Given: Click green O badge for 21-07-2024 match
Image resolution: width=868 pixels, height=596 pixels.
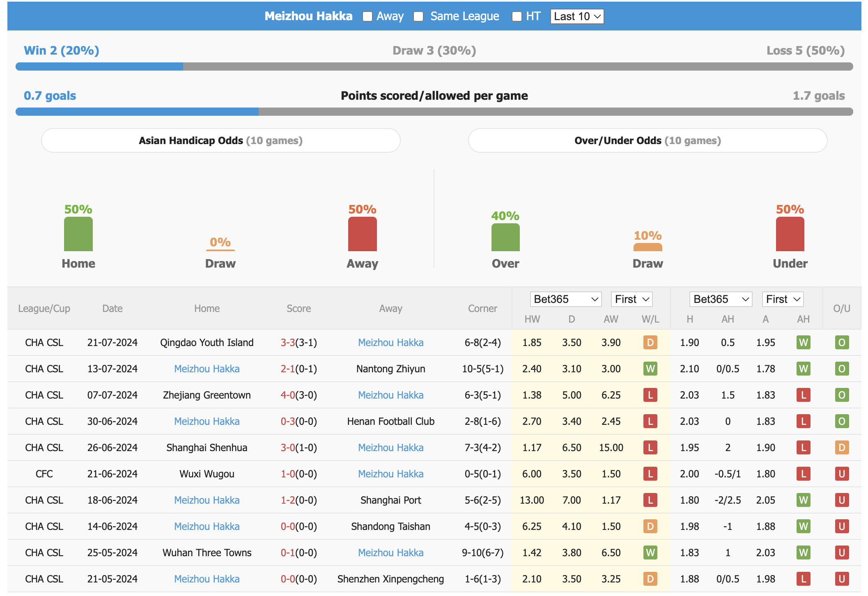Looking at the screenshot, I should (x=841, y=342).
